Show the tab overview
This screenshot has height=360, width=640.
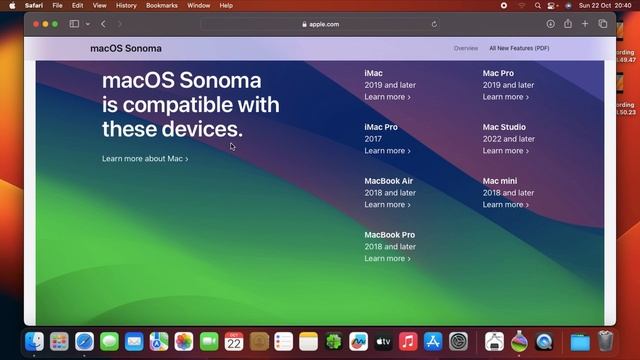(602, 24)
